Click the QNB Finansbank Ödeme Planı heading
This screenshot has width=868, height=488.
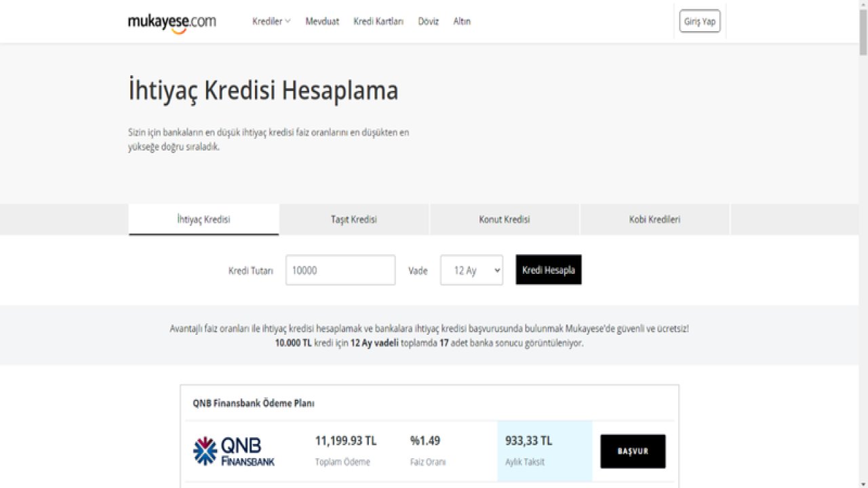click(x=254, y=403)
